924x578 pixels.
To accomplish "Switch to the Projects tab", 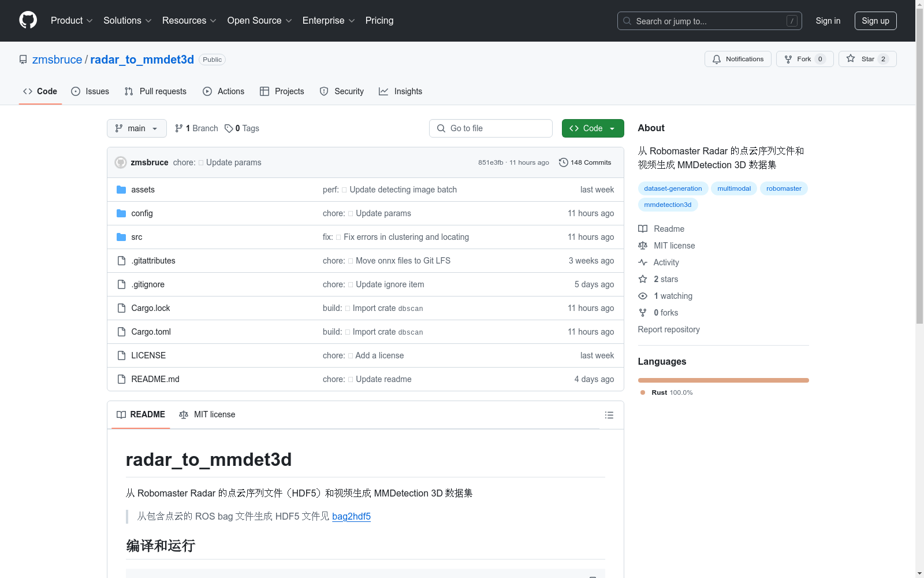I will (282, 91).
